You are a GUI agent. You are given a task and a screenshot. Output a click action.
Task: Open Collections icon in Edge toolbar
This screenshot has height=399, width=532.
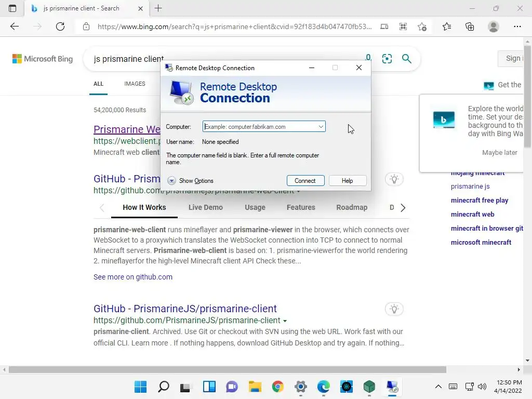[470, 26]
